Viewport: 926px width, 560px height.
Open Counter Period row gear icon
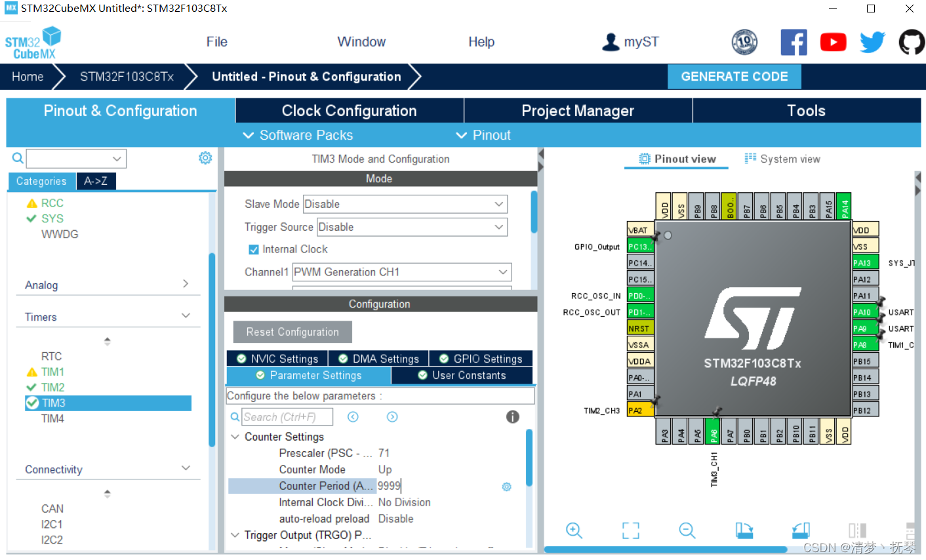click(506, 487)
